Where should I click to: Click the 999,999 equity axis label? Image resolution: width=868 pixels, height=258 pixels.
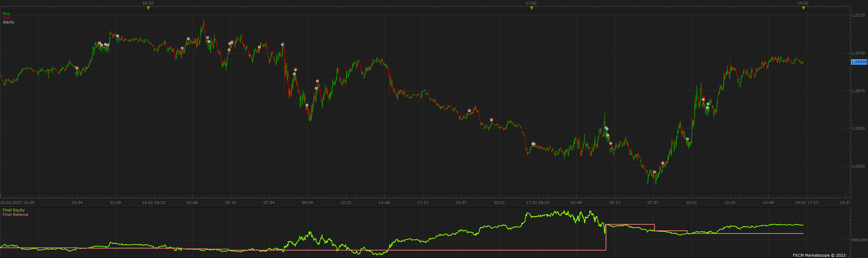click(x=859, y=240)
